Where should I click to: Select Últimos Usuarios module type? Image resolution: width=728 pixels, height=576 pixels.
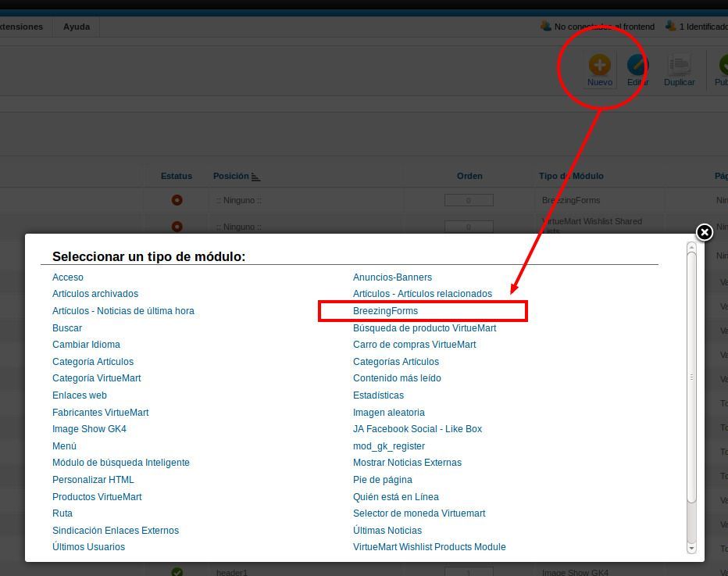(x=89, y=547)
